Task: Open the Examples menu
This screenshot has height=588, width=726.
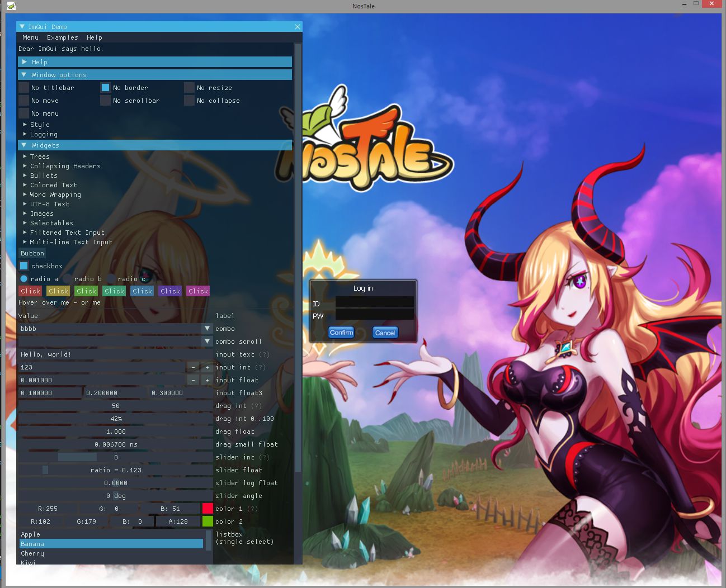Action: [x=62, y=37]
